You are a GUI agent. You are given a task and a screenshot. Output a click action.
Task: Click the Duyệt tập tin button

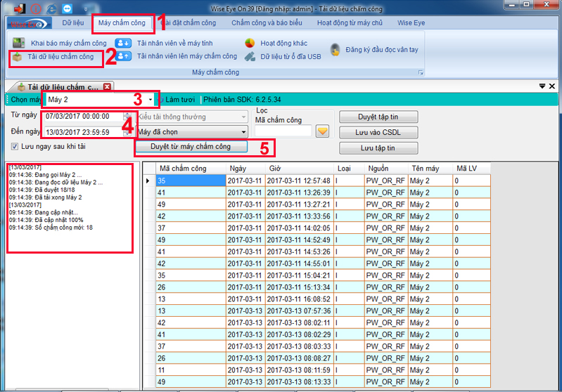(378, 117)
